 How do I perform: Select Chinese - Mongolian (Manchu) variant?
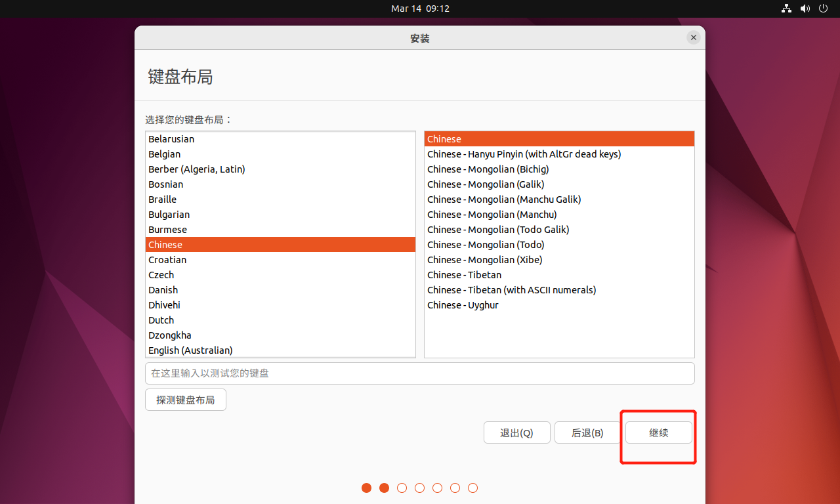pos(559,215)
